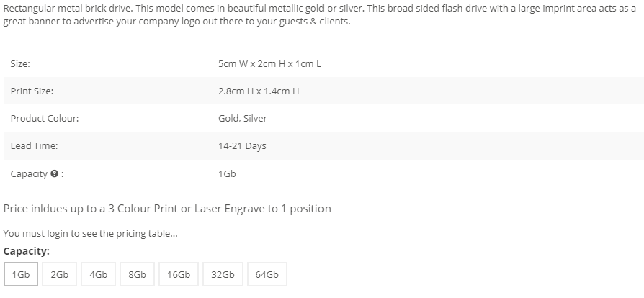Pick the 4Gb capacity option

tap(99, 275)
